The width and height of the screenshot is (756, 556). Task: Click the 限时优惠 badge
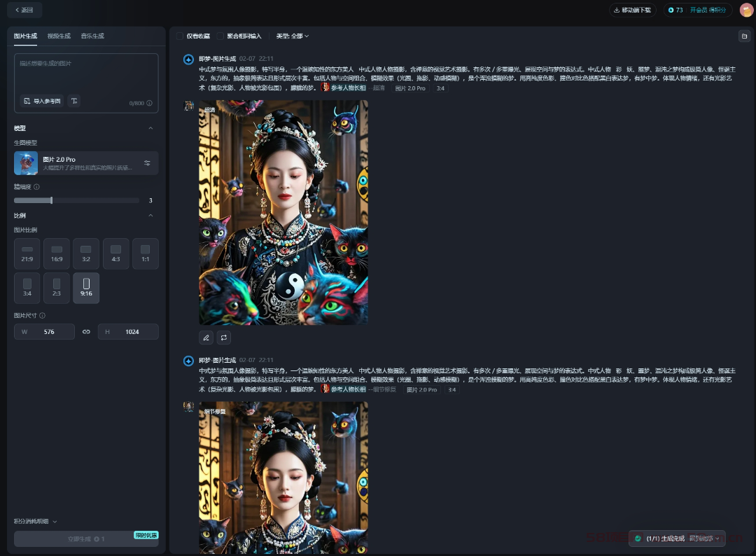146,535
